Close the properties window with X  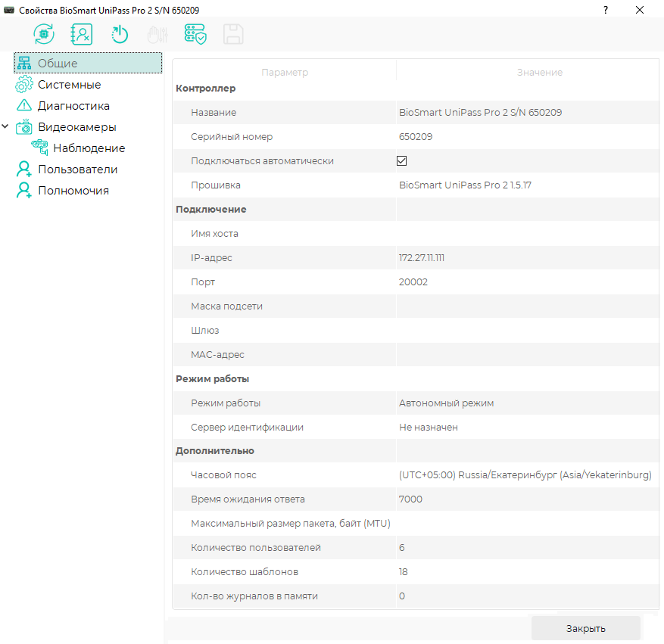tap(640, 10)
